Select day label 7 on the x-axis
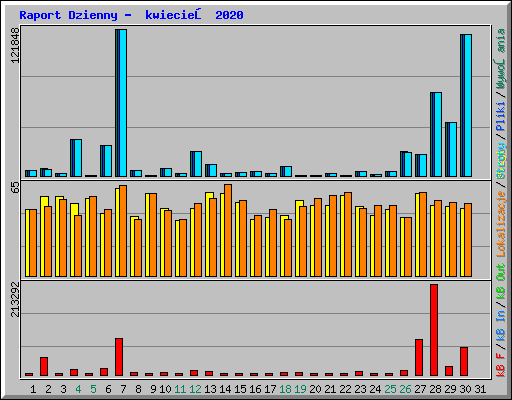This screenshot has width=512, height=400. coord(123,389)
